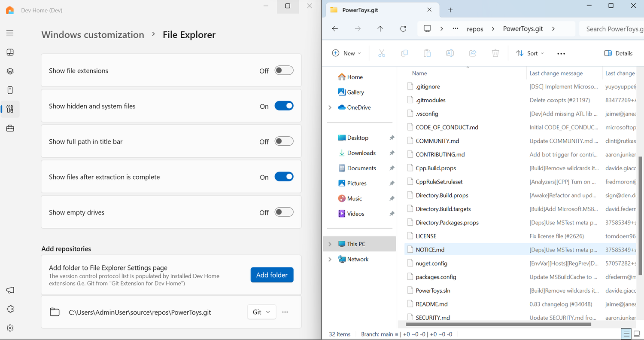
Task: Click the Refresh button in File Explorer
Action: pyautogui.click(x=403, y=29)
